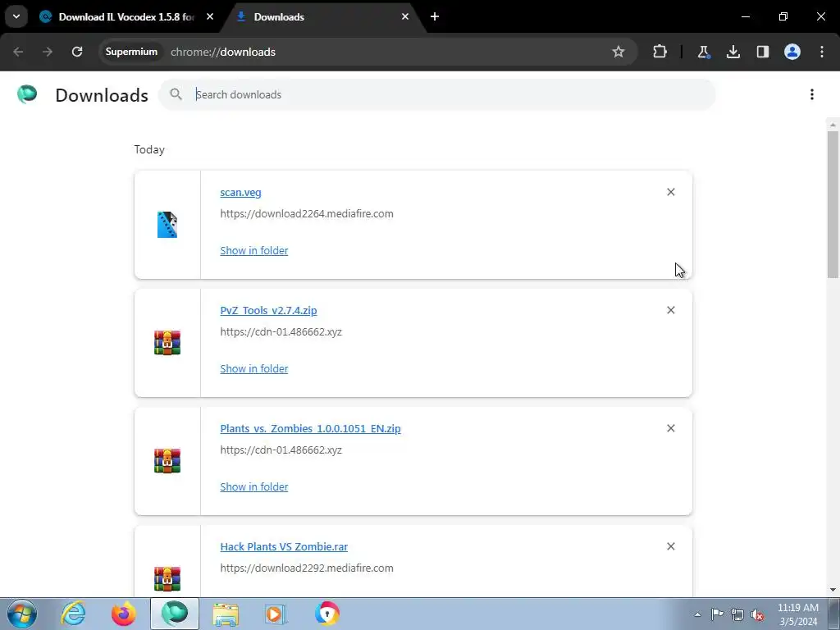
Task: Open the Chrome Labs flask icon
Action: click(x=703, y=52)
